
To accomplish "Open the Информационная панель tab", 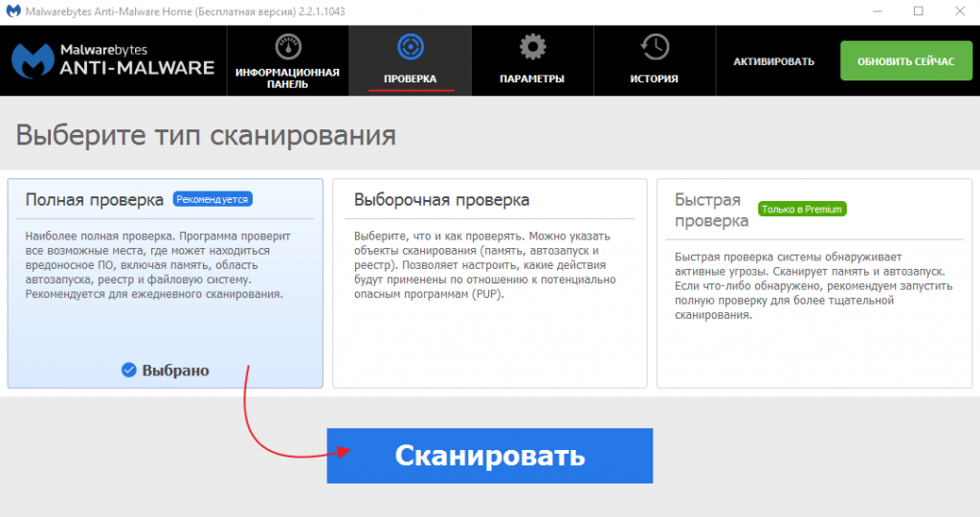I will 287,79.
